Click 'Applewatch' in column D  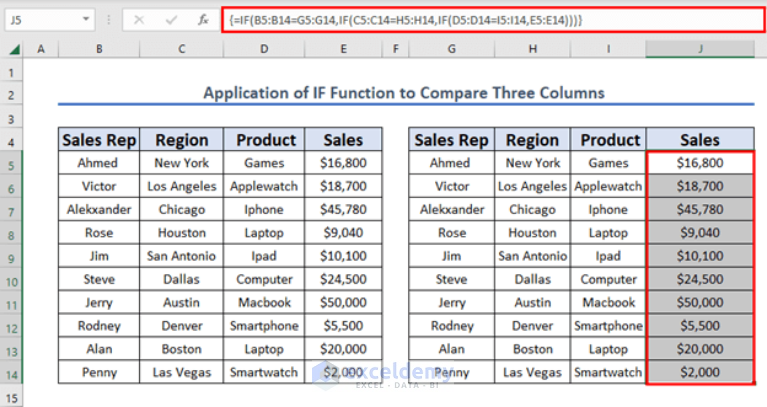264,186
